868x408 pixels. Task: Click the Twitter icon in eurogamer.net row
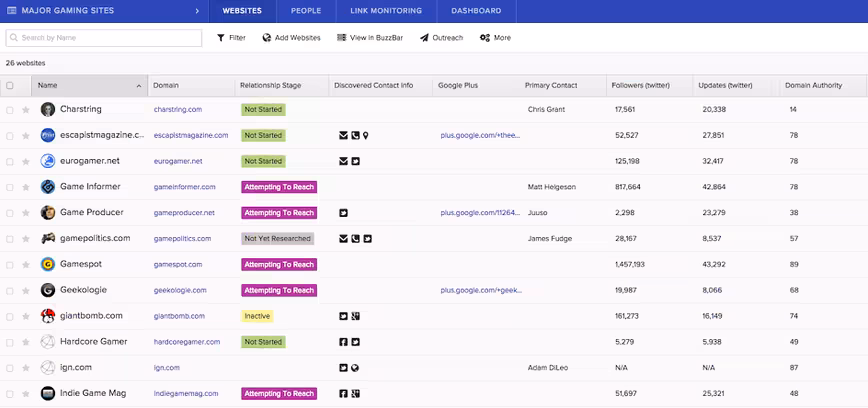(x=355, y=161)
